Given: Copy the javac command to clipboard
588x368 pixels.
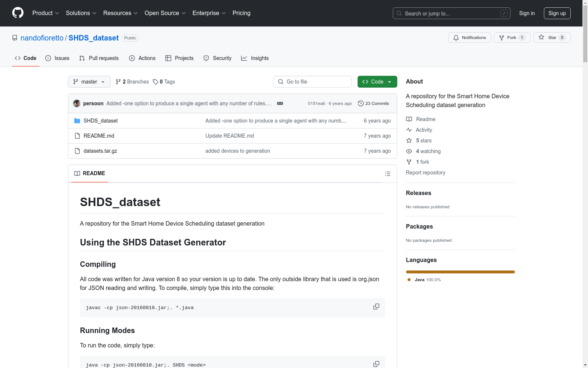Looking at the screenshot, I should click(x=376, y=307).
